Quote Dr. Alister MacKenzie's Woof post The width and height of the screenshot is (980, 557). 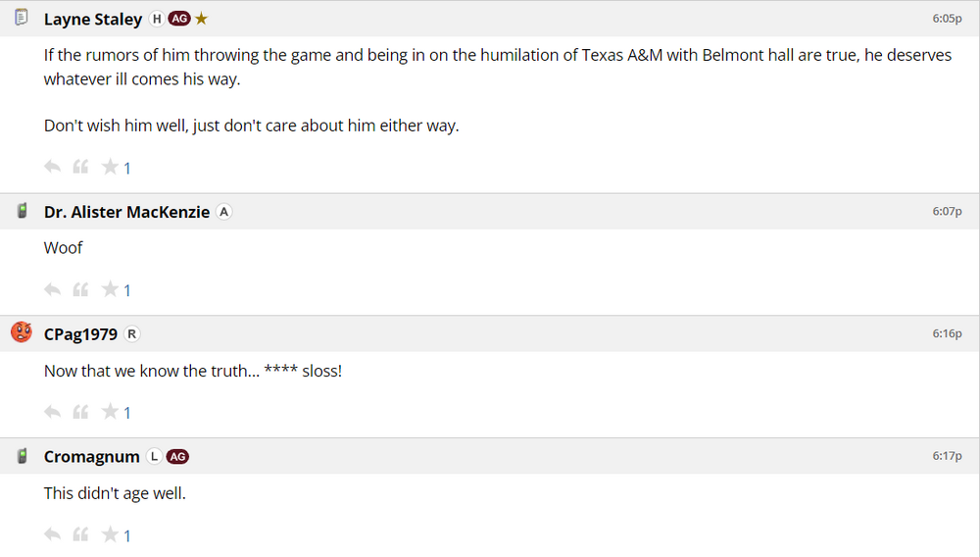click(81, 290)
